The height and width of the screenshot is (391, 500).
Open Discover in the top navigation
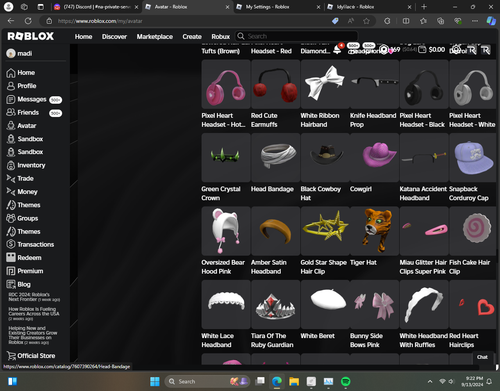pyautogui.click(x=114, y=37)
